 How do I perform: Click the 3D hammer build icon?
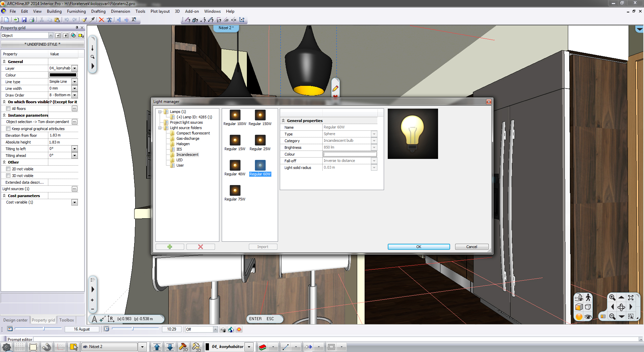click(183, 347)
